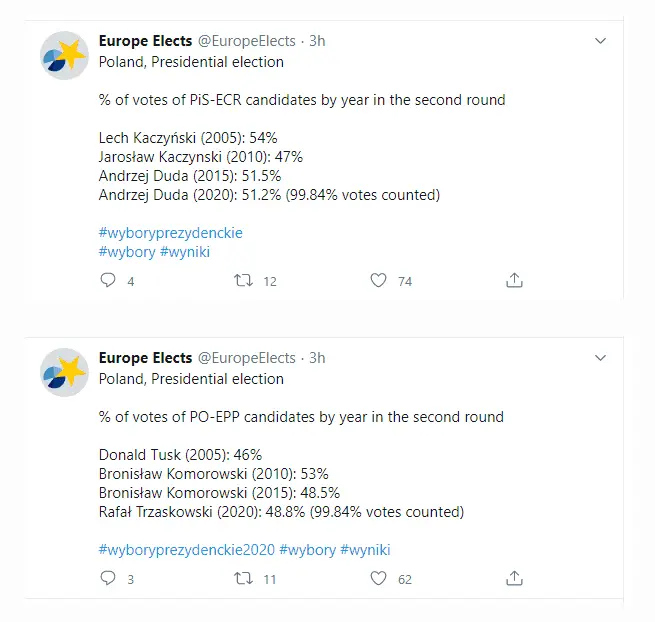655x622 pixels.
Task: Open the #wyboryprezydenckie hashtag
Action: [170, 233]
